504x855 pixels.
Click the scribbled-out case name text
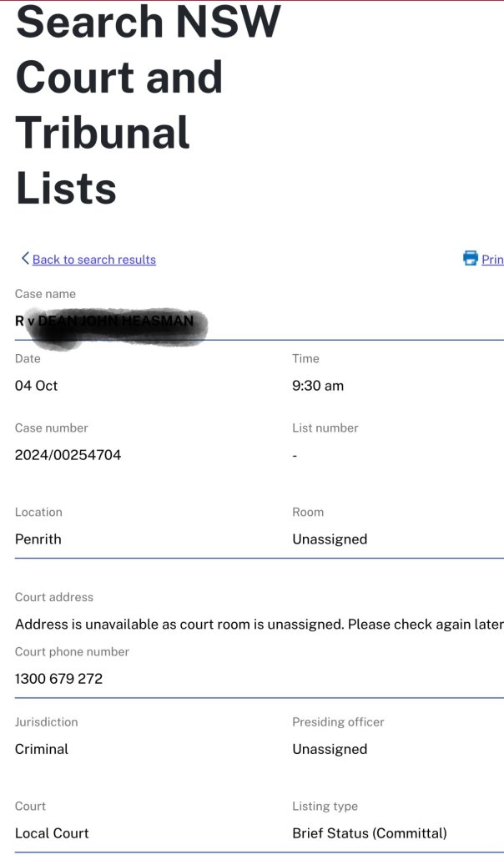(108, 321)
